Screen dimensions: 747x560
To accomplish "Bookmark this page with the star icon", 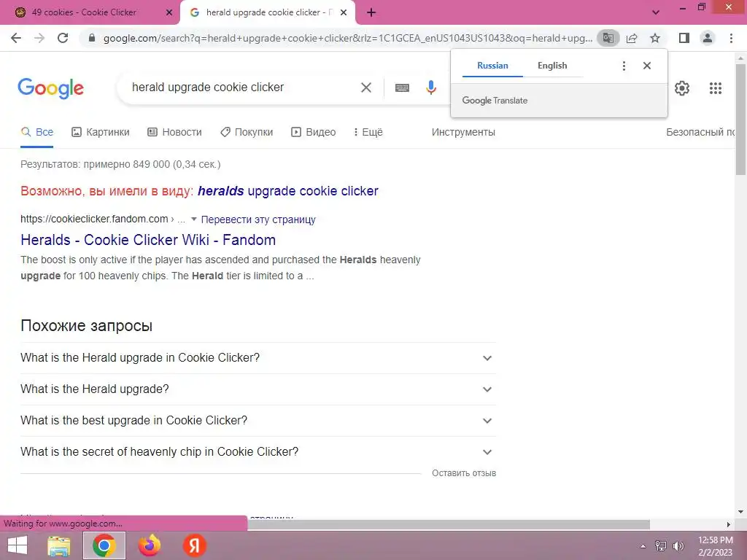I will point(655,38).
